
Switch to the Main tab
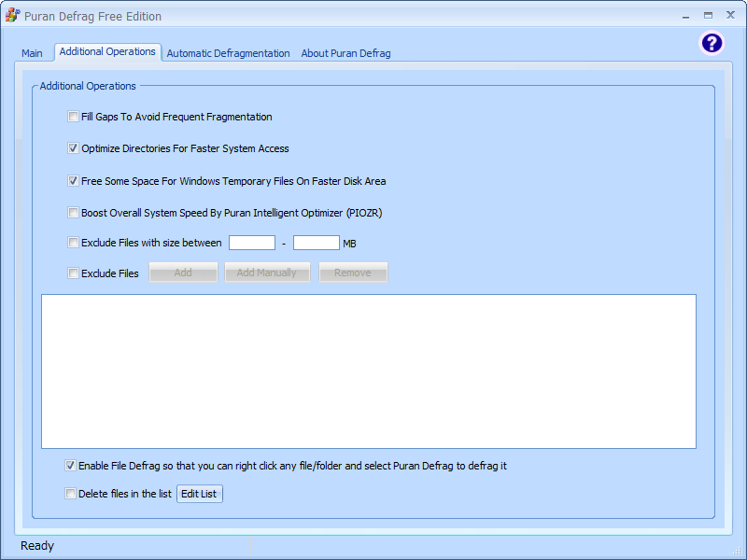point(32,53)
